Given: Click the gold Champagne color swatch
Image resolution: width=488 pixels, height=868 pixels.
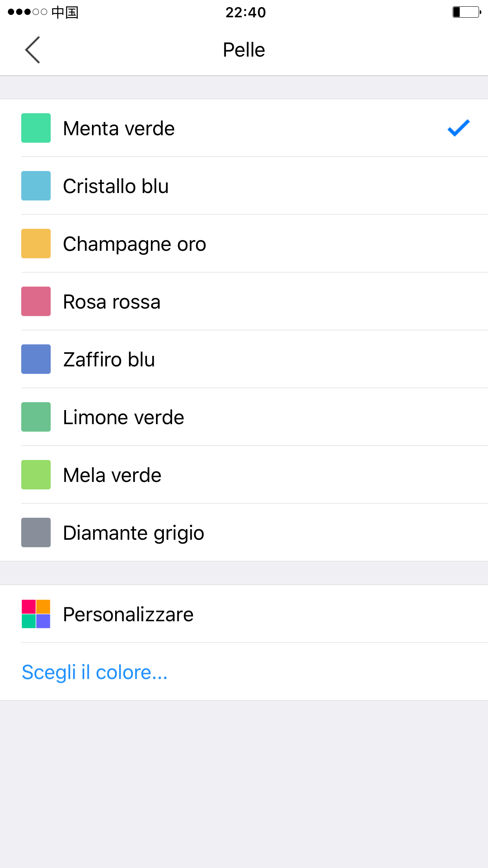Looking at the screenshot, I should 36,243.
